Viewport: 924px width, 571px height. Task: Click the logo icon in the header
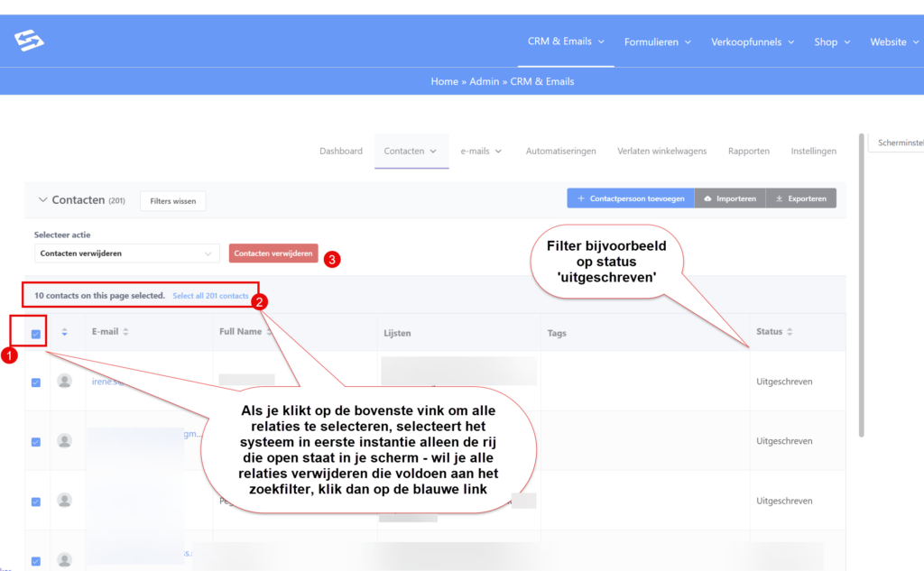pos(29,41)
